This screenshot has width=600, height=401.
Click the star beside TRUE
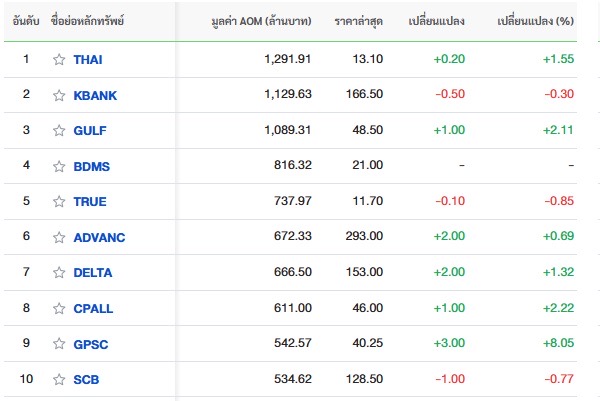[59, 202]
